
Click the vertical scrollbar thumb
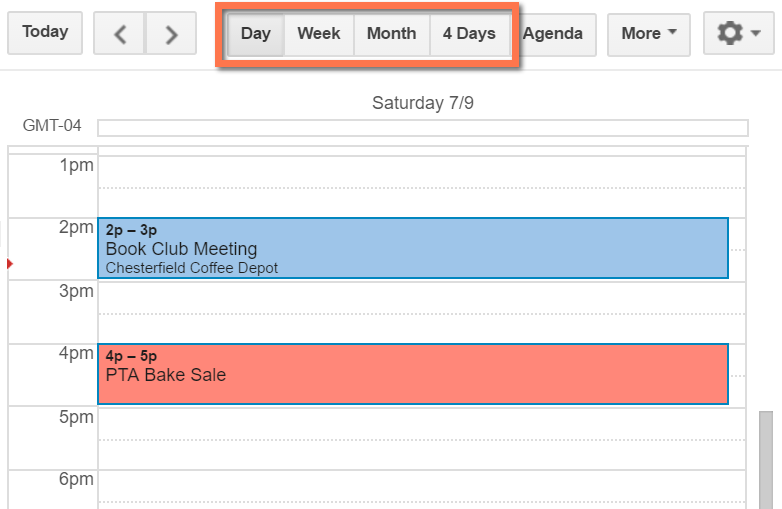766,458
